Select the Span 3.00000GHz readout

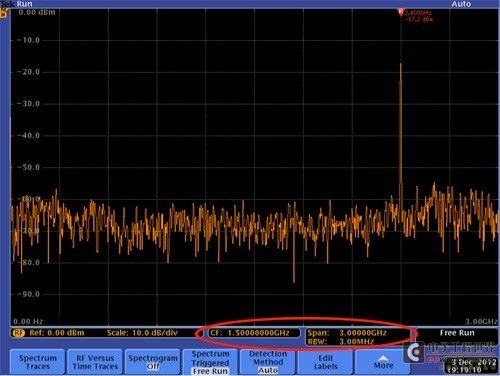coord(347,333)
